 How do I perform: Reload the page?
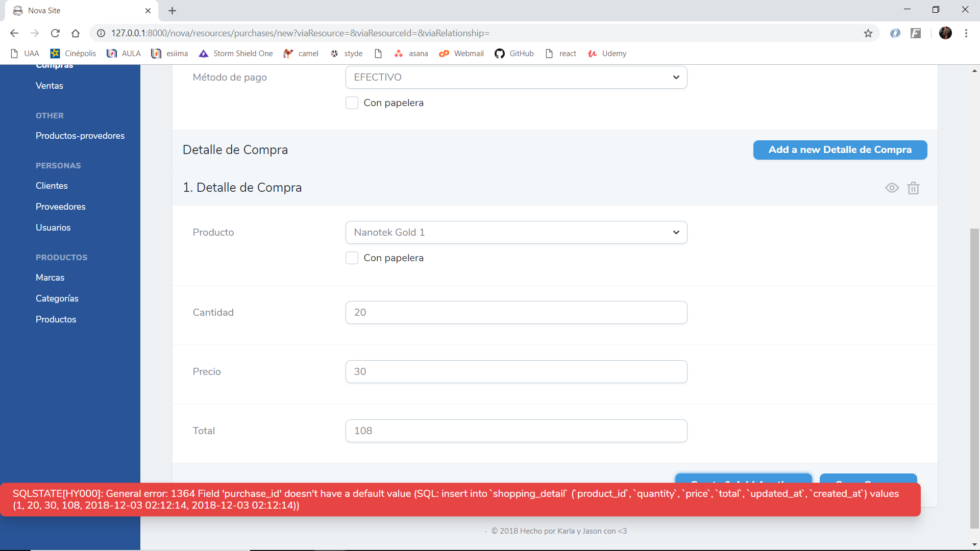click(55, 33)
